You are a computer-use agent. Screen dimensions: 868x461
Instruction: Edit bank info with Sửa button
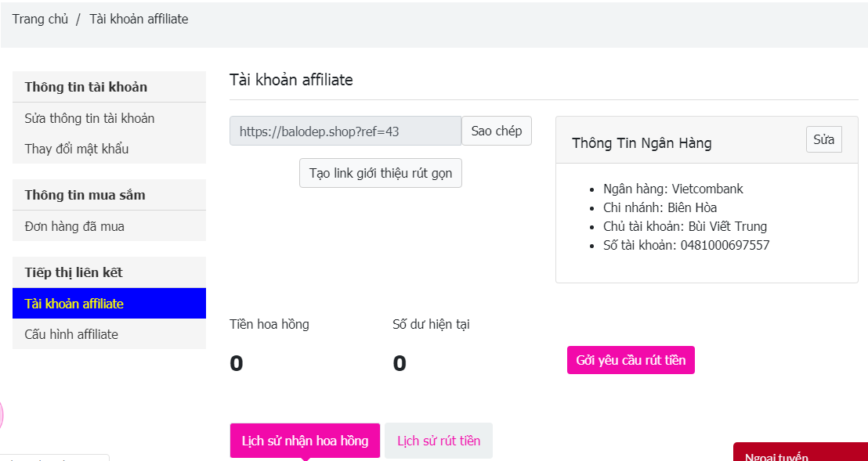pyautogui.click(x=823, y=140)
